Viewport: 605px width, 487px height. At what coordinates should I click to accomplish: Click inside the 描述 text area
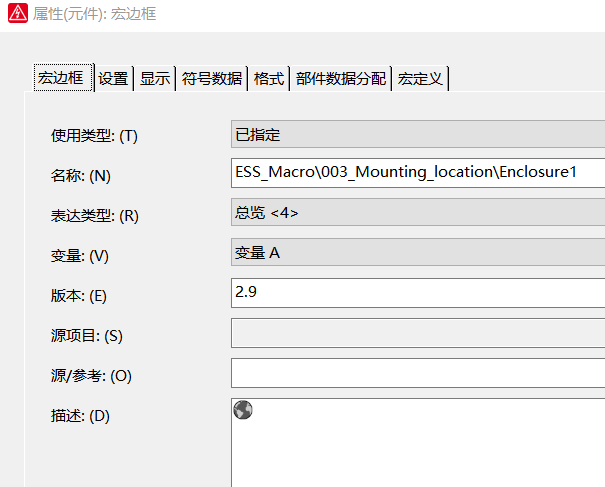coord(418,443)
